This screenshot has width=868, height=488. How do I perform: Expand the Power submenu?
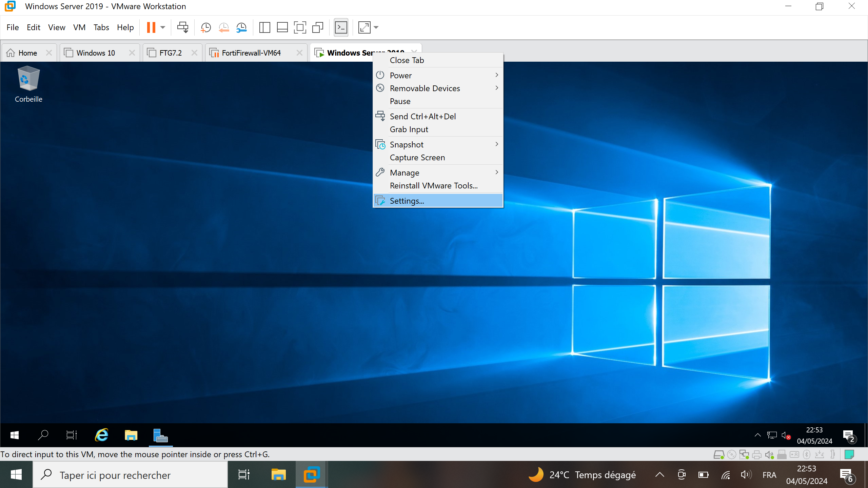pyautogui.click(x=438, y=75)
